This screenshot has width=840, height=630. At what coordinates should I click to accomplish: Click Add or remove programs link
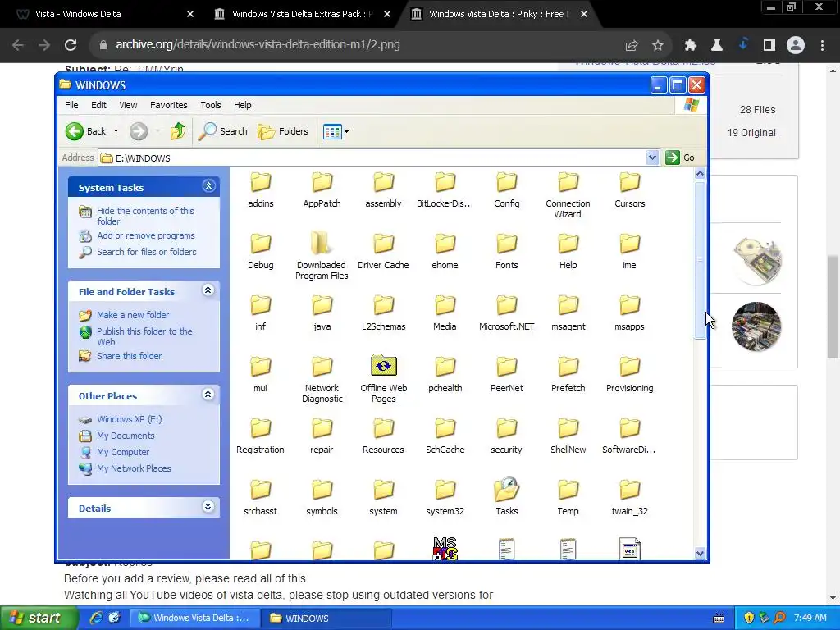click(146, 235)
